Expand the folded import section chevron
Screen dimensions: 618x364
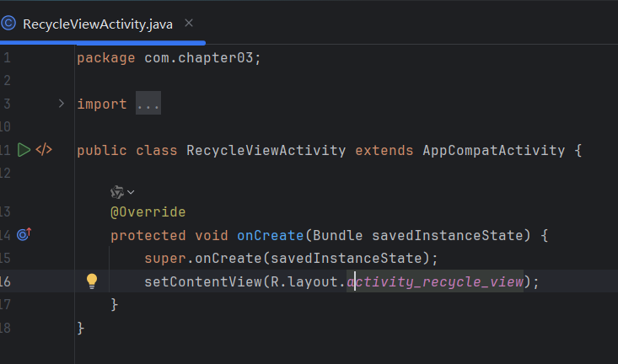pyautogui.click(x=61, y=104)
